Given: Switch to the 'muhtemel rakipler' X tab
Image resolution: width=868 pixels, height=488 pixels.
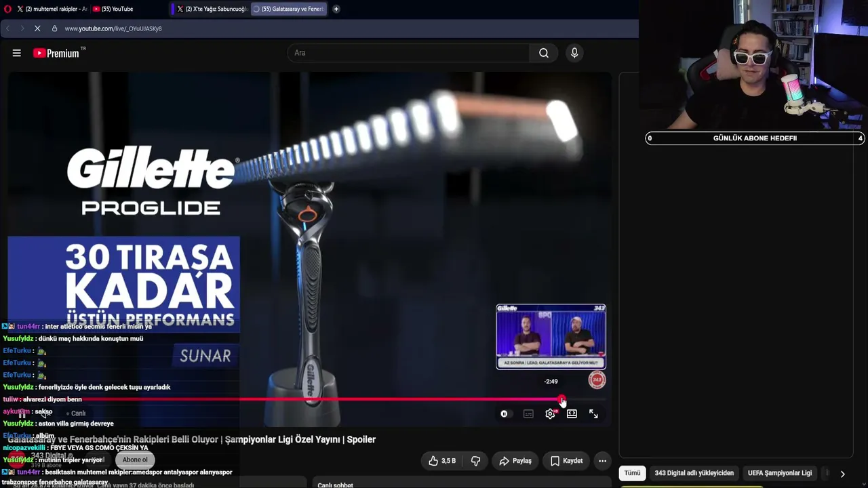Looking at the screenshot, I should [x=52, y=9].
